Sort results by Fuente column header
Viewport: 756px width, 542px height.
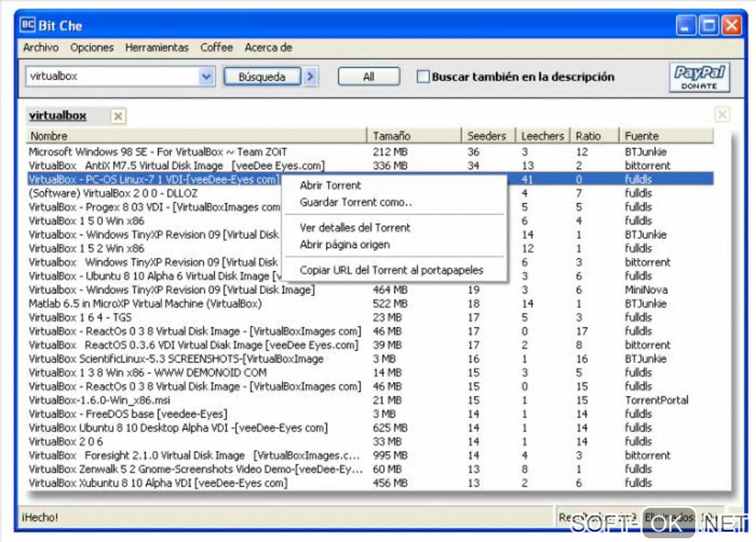pos(666,136)
